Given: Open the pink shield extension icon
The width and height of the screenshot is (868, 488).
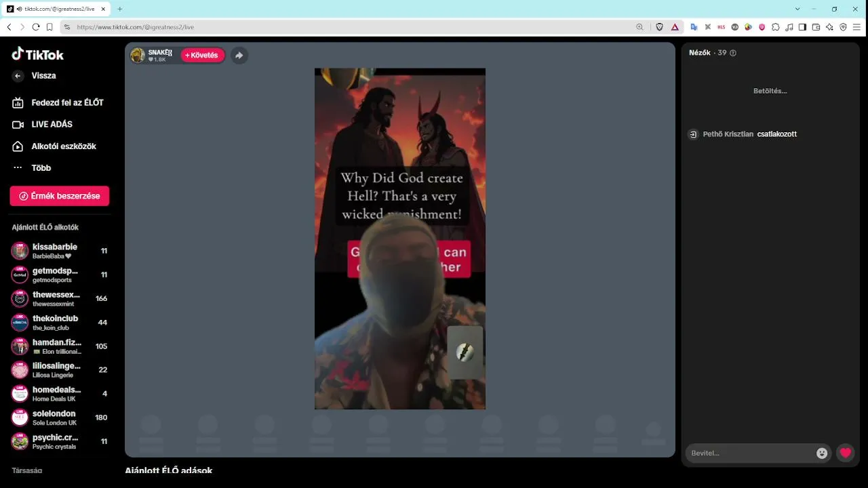Looking at the screenshot, I should coord(762,27).
